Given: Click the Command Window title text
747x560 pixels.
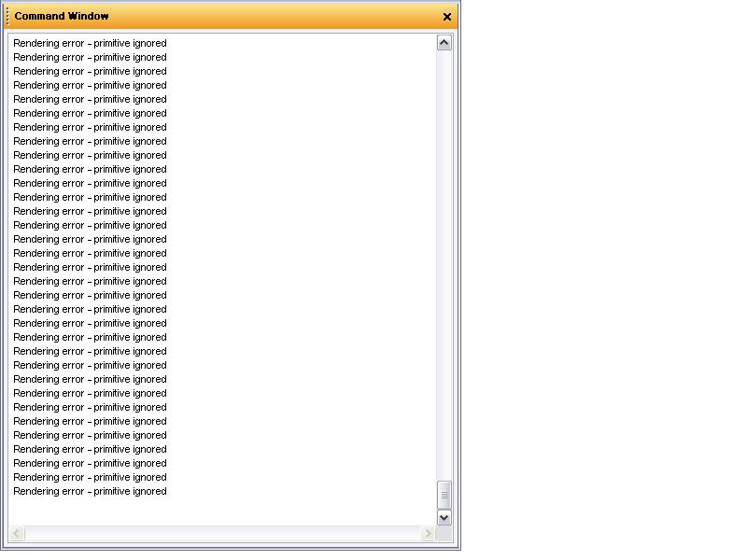Looking at the screenshot, I should tap(62, 16).
